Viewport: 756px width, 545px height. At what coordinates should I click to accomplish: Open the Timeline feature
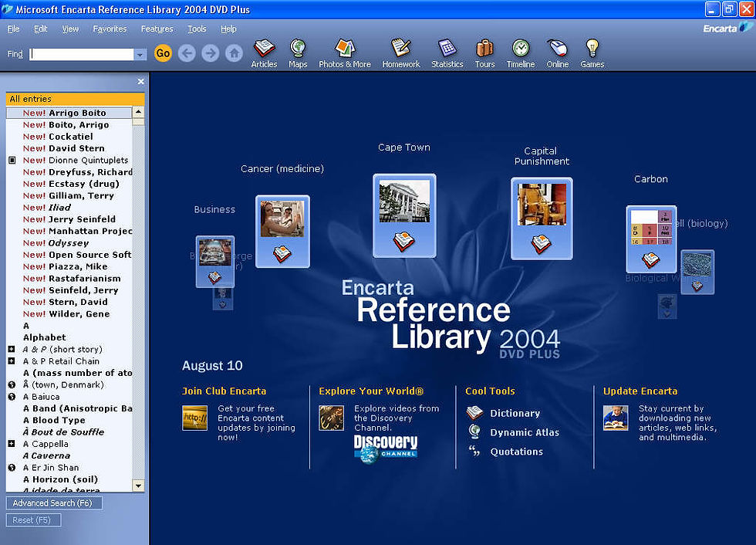point(521,53)
